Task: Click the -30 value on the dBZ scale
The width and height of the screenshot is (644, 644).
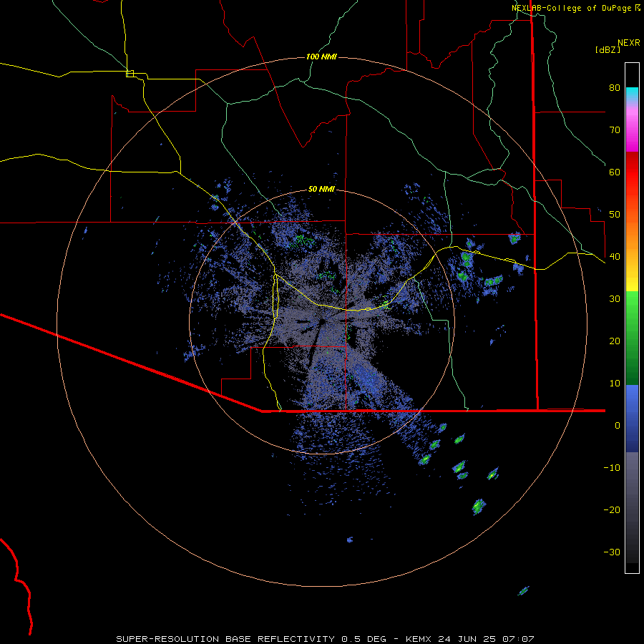Action: 612,552
